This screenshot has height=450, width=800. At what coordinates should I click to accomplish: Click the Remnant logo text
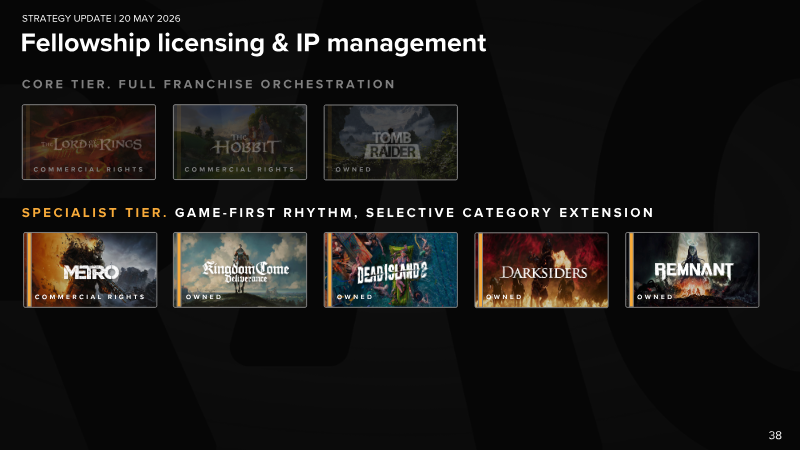(694, 270)
